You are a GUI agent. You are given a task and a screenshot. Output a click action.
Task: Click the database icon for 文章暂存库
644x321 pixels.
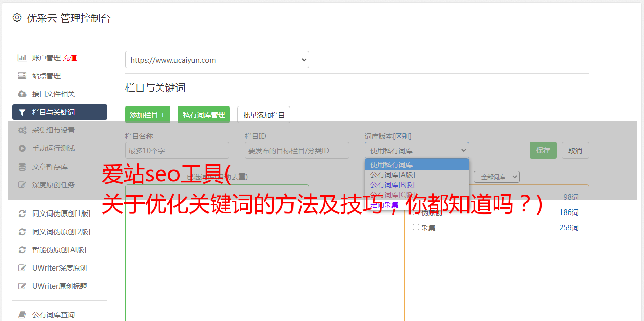click(22, 167)
